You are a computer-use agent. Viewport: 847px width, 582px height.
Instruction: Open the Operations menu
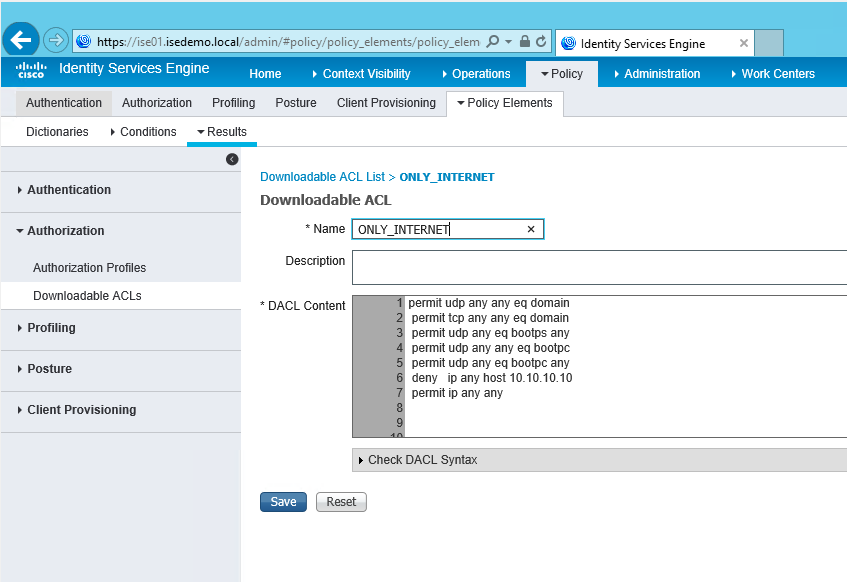[476, 74]
